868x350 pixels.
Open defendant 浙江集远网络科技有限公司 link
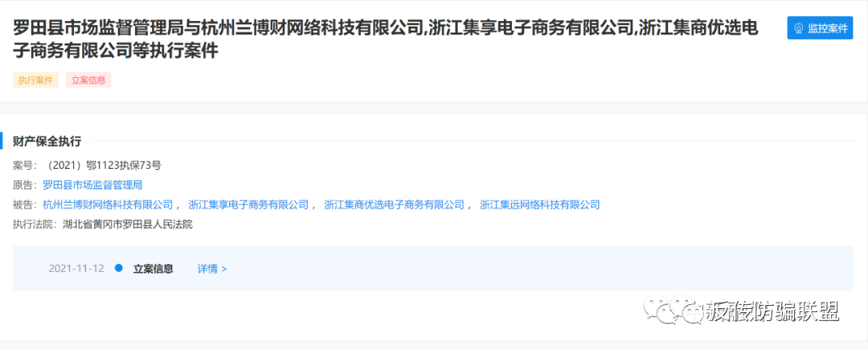point(540,205)
